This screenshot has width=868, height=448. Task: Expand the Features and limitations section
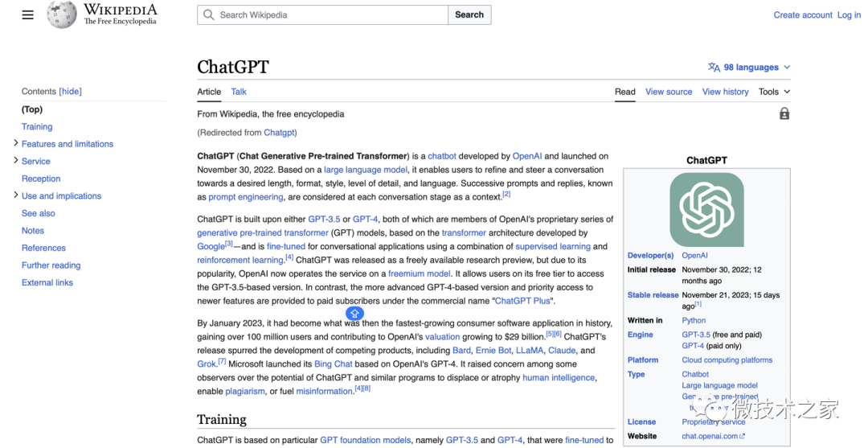pos(15,143)
